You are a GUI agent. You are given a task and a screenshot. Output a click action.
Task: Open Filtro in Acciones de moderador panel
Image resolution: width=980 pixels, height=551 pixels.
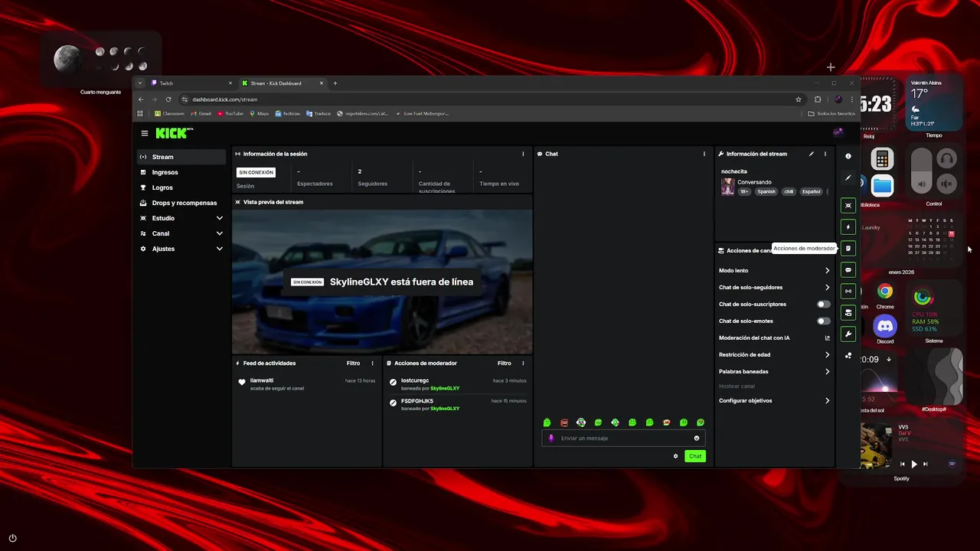coord(504,364)
